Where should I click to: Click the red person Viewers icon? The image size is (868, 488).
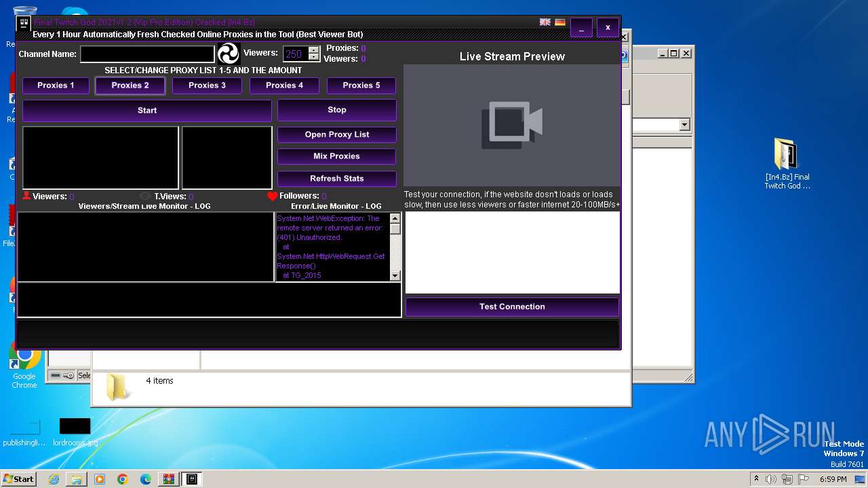pyautogui.click(x=26, y=196)
